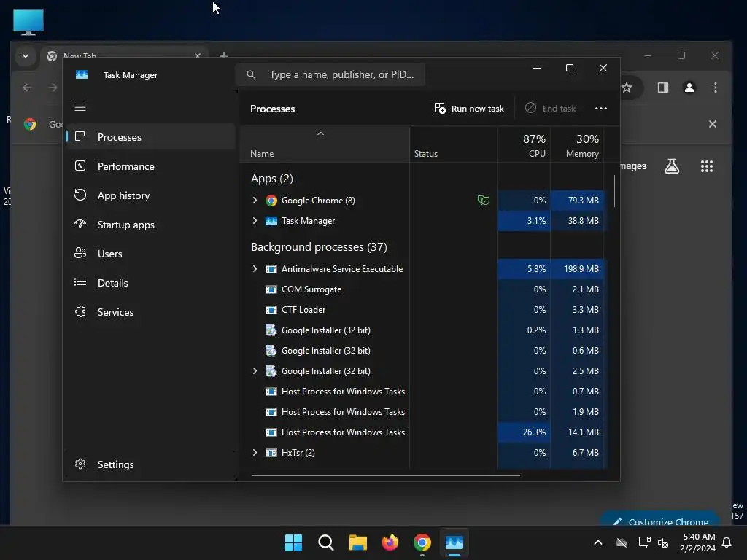Show hidden system tray icons
The width and height of the screenshot is (747, 560).
pyautogui.click(x=598, y=542)
